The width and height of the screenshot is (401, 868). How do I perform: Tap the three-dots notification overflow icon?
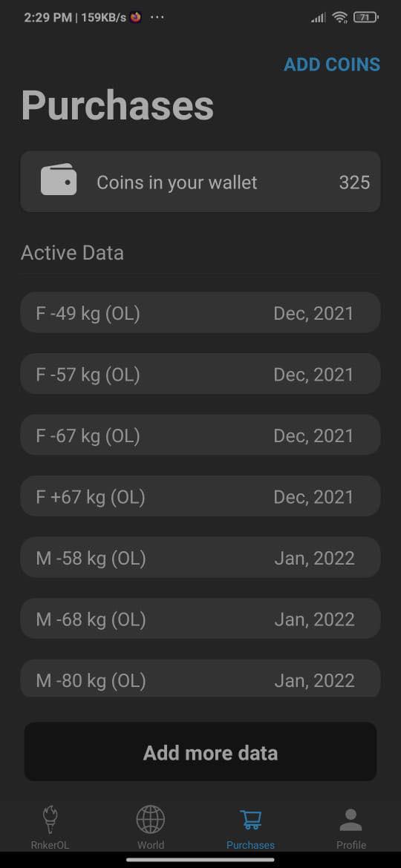(x=157, y=17)
